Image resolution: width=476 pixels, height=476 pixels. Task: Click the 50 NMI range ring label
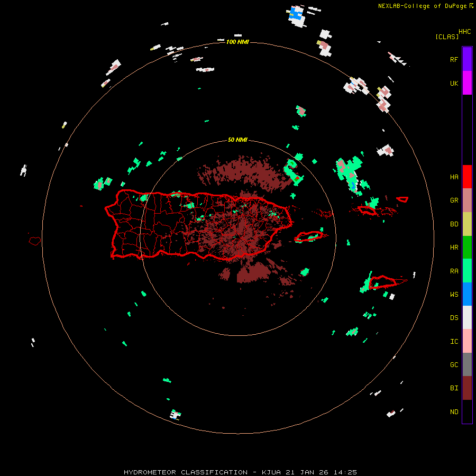click(237, 140)
